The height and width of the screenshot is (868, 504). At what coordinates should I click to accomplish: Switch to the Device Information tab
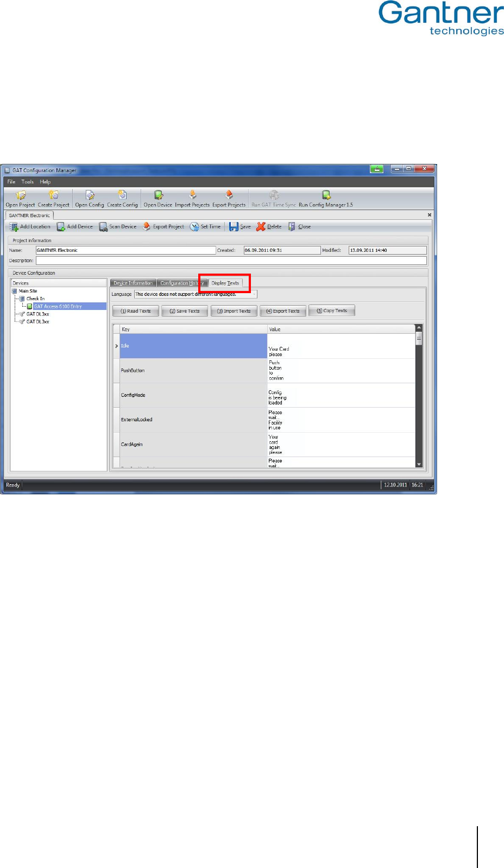133,283
